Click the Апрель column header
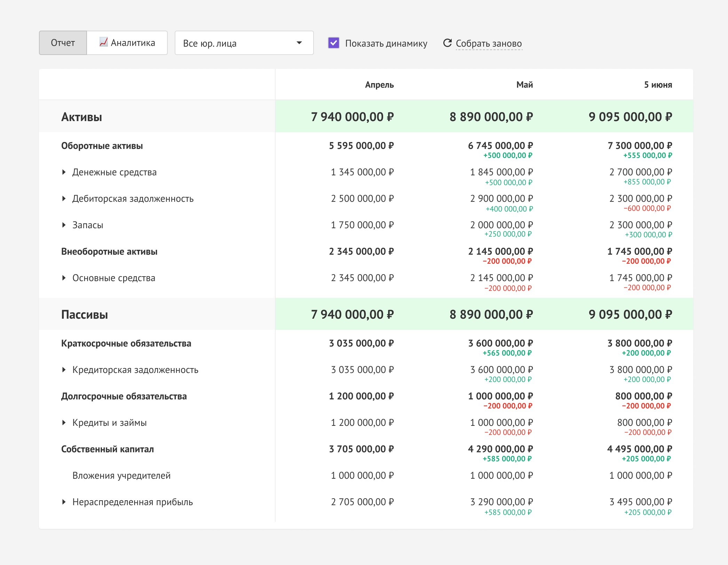This screenshot has height=565, width=728. 379,85
